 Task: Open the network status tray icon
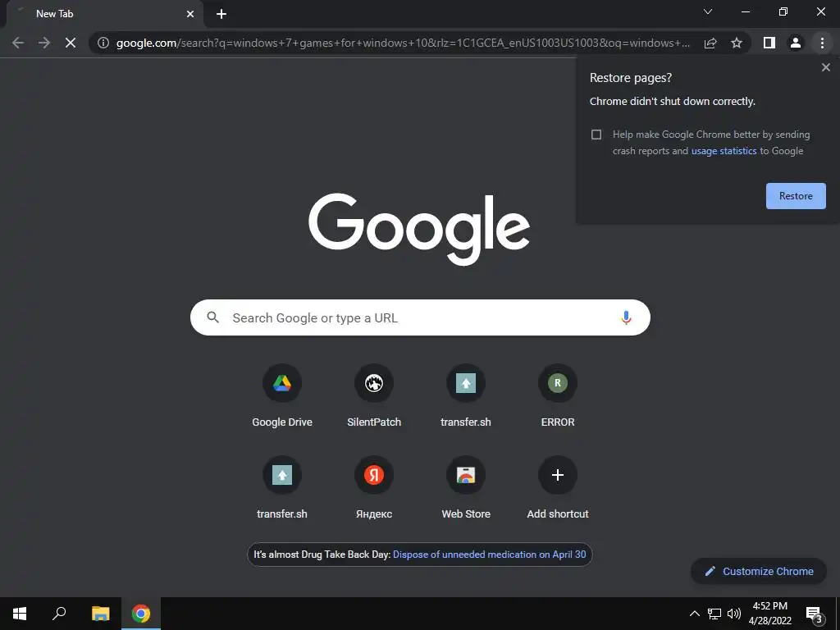[714, 614]
